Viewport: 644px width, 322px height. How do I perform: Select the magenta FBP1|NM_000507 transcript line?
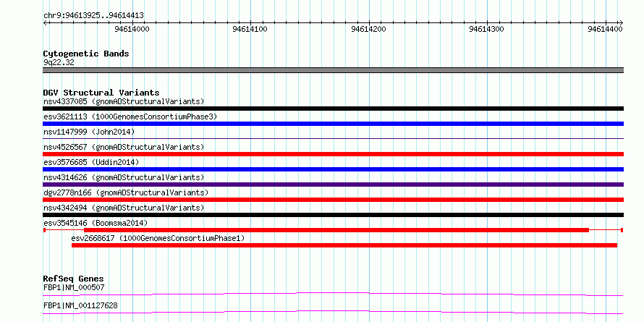(x=333, y=294)
